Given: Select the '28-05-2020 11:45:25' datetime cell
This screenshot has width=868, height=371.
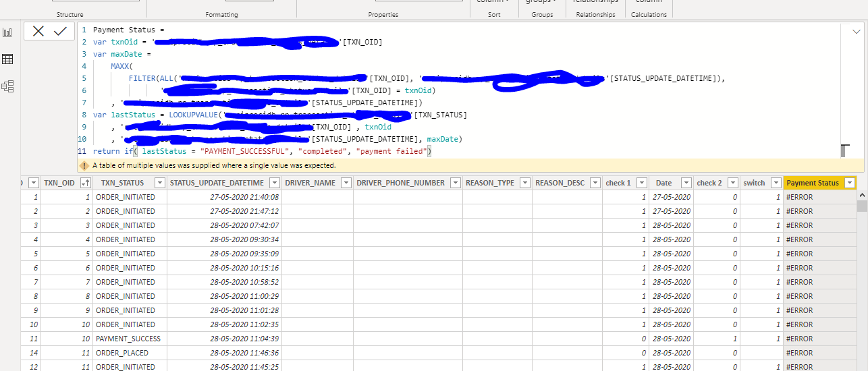Looking at the screenshot, I should [224, 367].
